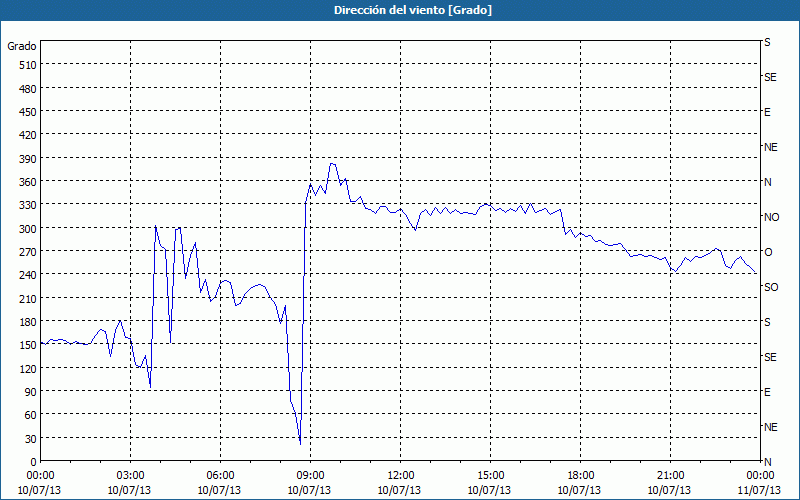The width and height of the screenshot is (800, 500).
Task: Click the 'Dirección del viento [Grado]' chart title
Action: [x=413, y=10]
